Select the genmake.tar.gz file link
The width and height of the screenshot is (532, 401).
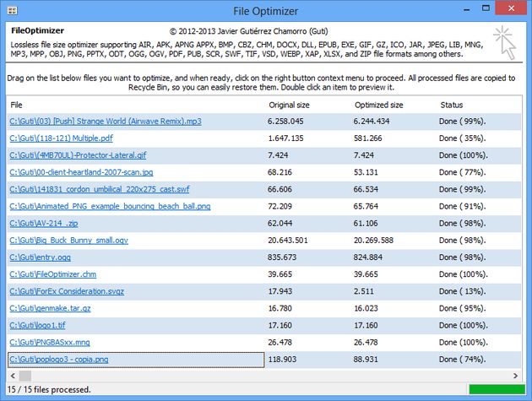point(50,308)
